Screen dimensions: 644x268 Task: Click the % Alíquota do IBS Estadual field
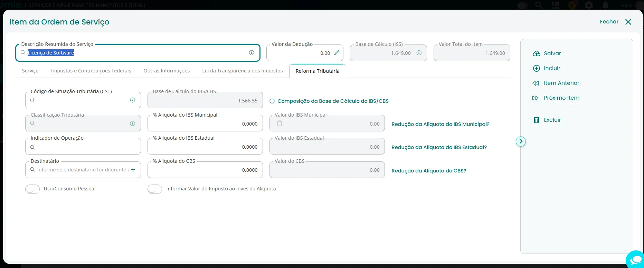pos(205,147)
